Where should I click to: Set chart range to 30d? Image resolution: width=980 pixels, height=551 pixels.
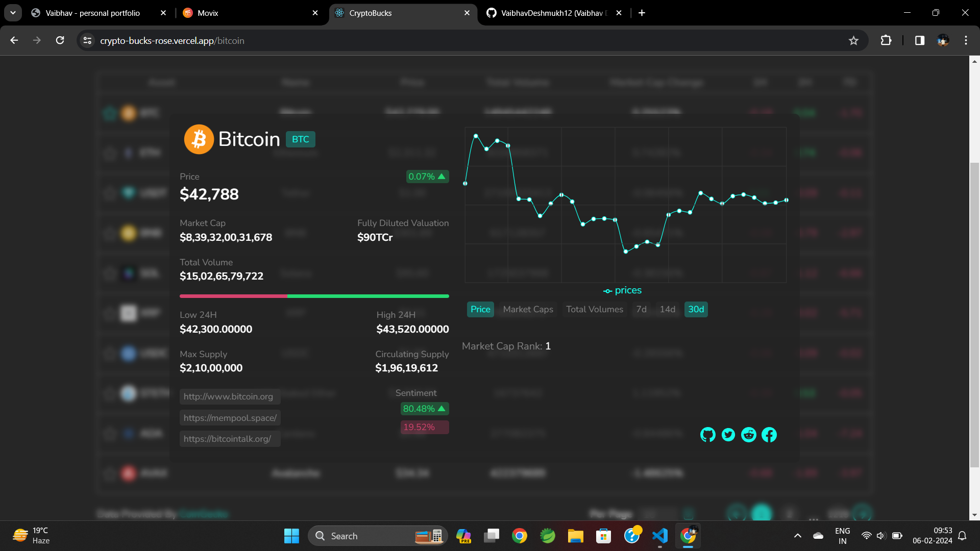696,309
